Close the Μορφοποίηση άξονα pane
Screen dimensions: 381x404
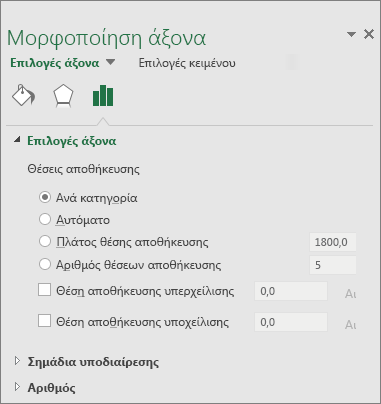coord(369,34)
